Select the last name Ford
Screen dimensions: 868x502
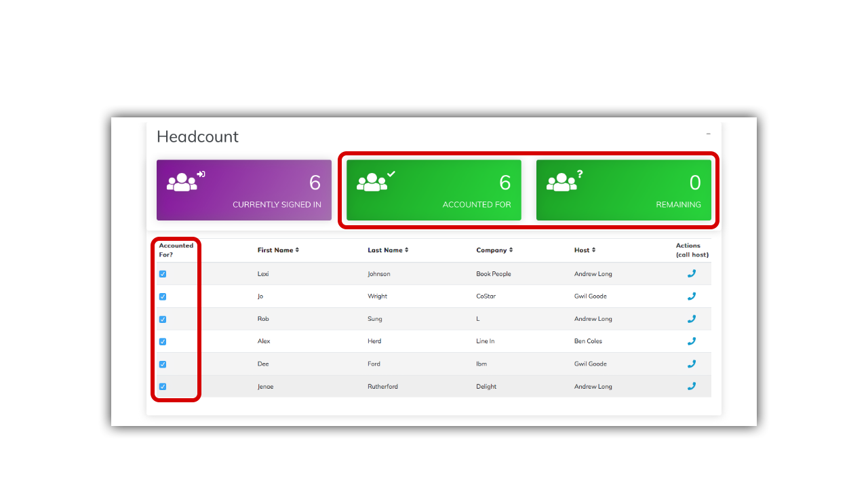(x=374, y=364)
